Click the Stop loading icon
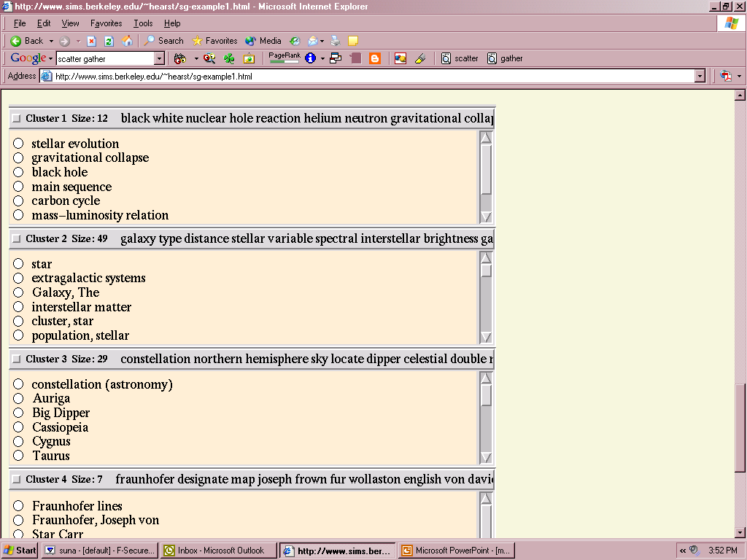 tap(92, 41)
